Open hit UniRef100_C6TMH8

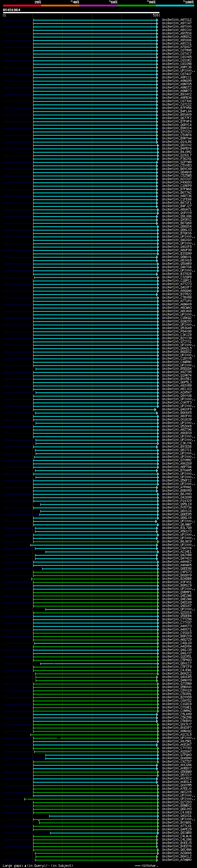coord(177,50)
